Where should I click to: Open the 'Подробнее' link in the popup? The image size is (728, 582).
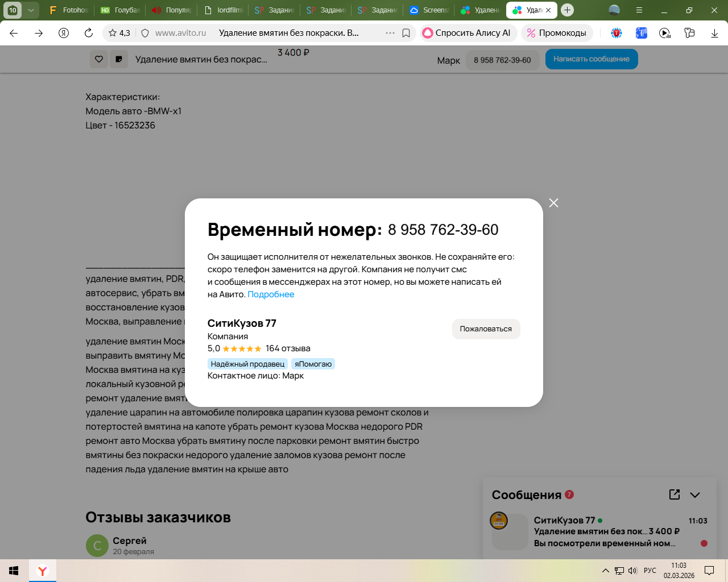pos(271,294)
